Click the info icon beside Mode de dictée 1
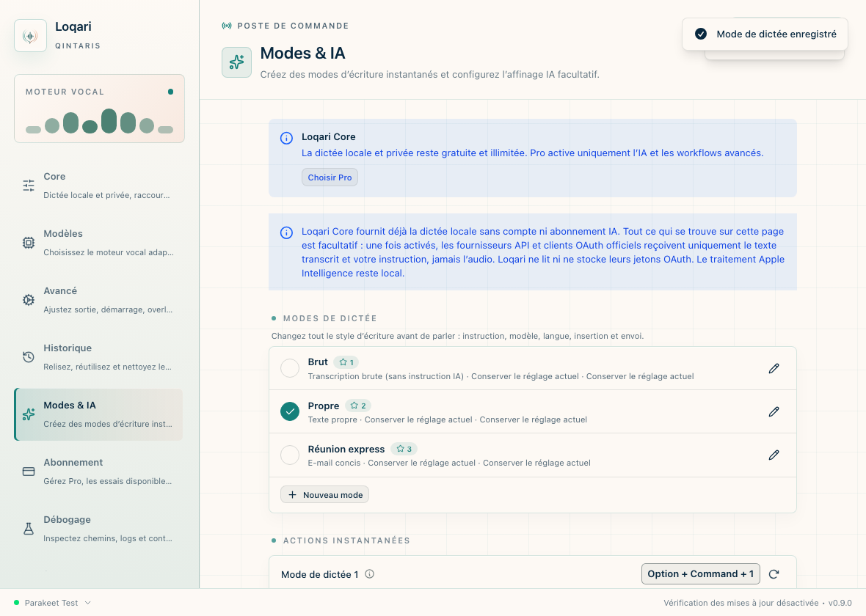 pos(369,574)
